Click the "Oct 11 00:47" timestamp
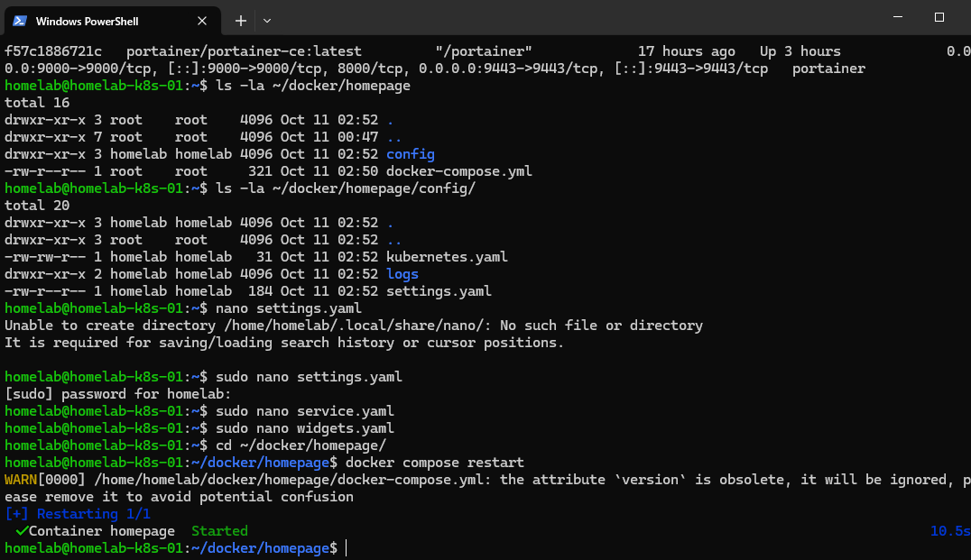The height and width of the screenshot is (560, 971). point(329,137)
